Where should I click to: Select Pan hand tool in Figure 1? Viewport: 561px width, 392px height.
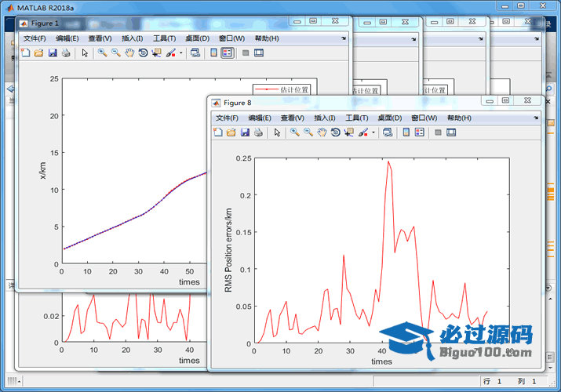[129, 53]
